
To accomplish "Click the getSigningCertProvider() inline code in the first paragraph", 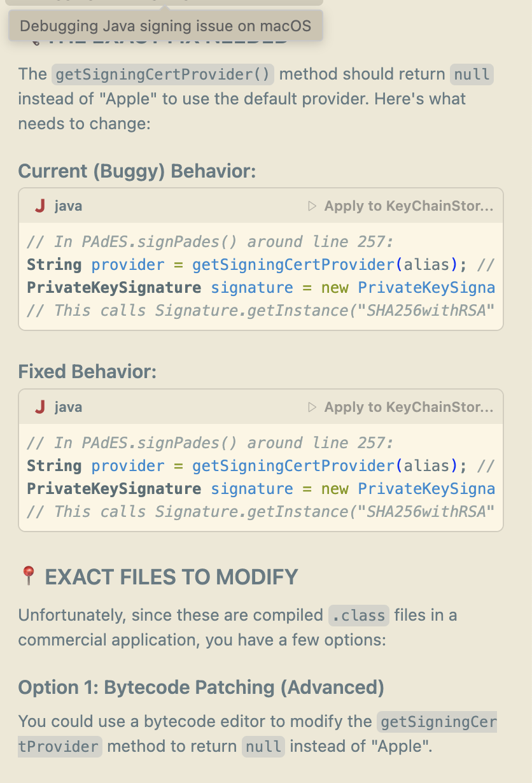I will (163, 74).
